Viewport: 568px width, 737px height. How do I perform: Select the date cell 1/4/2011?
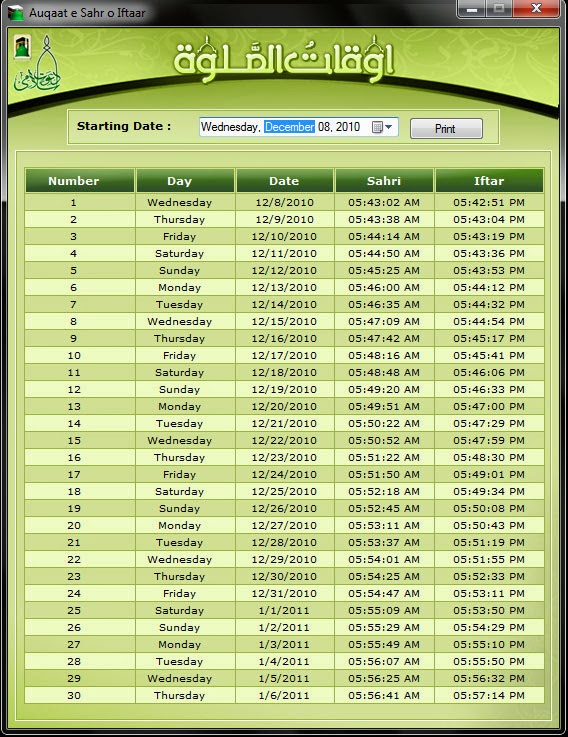pos(284,661)
